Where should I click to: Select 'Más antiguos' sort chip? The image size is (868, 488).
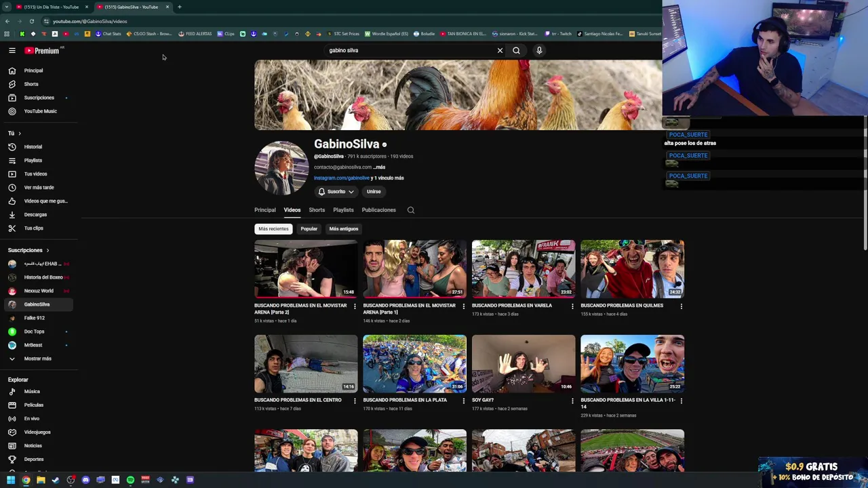(344, 229)
